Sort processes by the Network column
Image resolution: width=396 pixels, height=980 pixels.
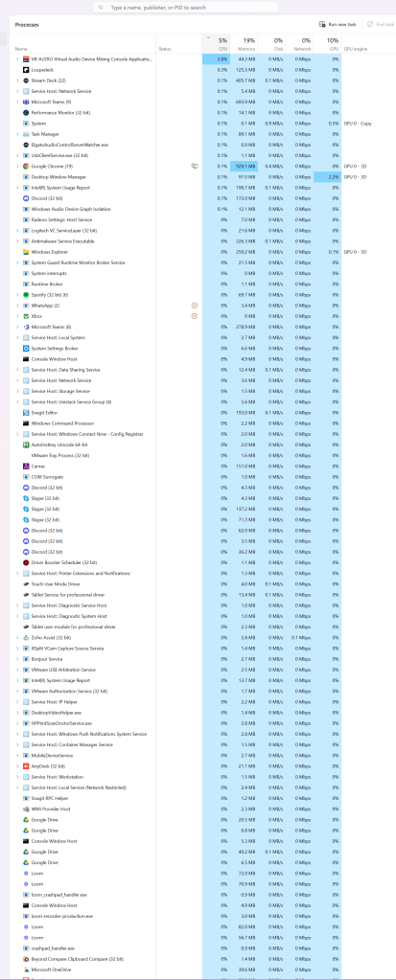pyautogui.click(x=298, y=43)
